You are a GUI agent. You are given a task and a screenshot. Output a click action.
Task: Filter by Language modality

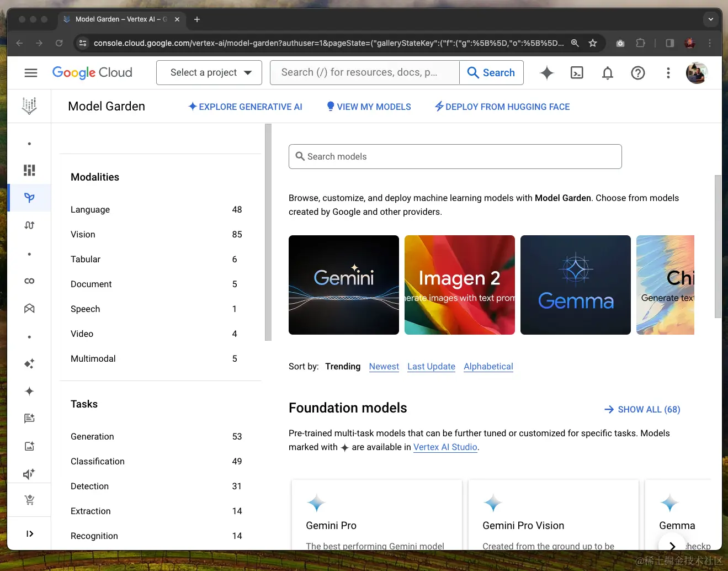point(156,210)
